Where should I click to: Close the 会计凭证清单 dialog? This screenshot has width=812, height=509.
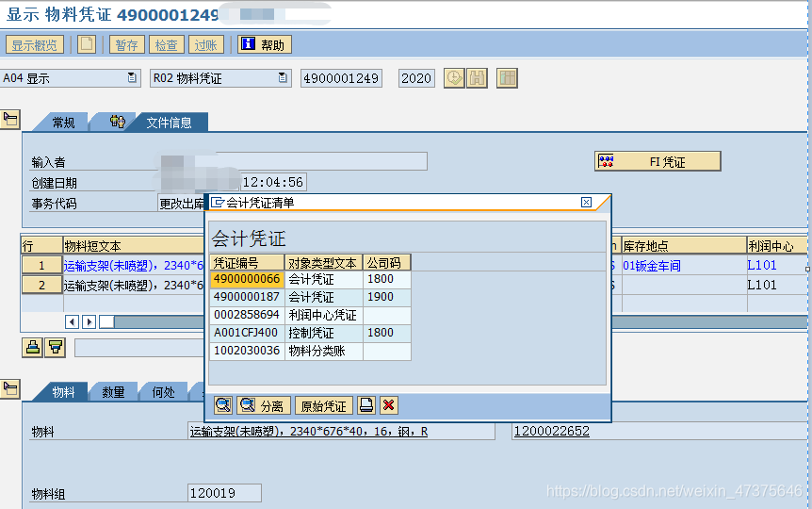(x=586, y=202)
